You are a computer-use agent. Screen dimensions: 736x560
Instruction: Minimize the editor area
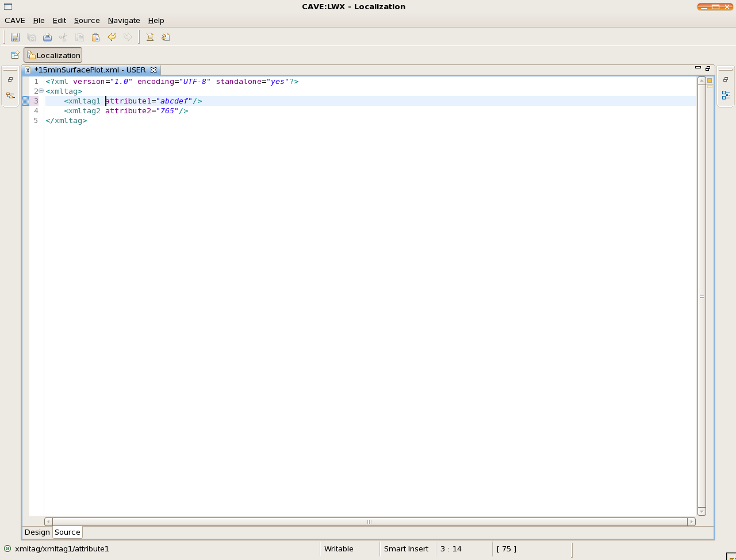[x=698, y=68]
